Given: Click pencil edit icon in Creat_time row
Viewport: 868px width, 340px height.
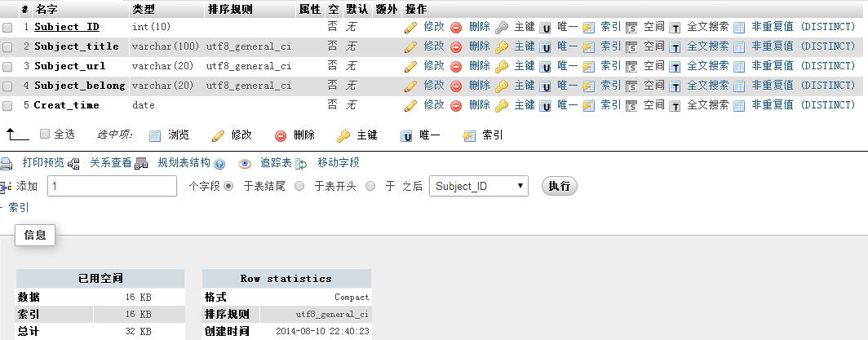Looking at the screenshot, I should (x=410, y=106).
